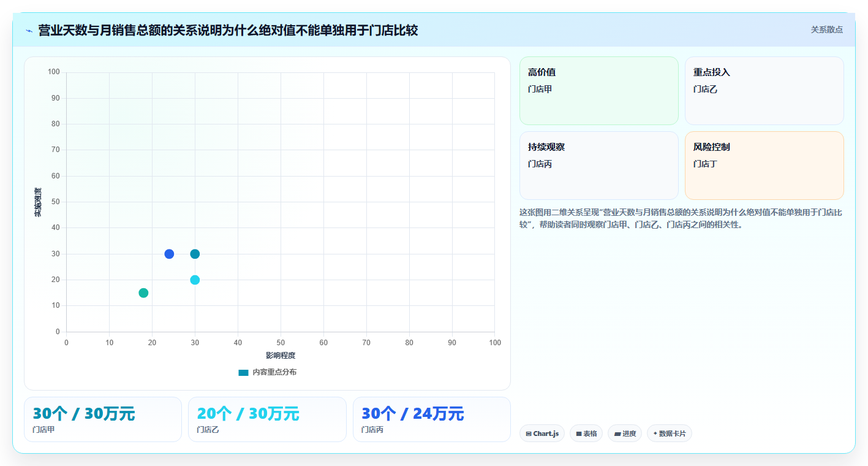Click the 30个 / 24万元 门店丙 stat card

(432, 419)
